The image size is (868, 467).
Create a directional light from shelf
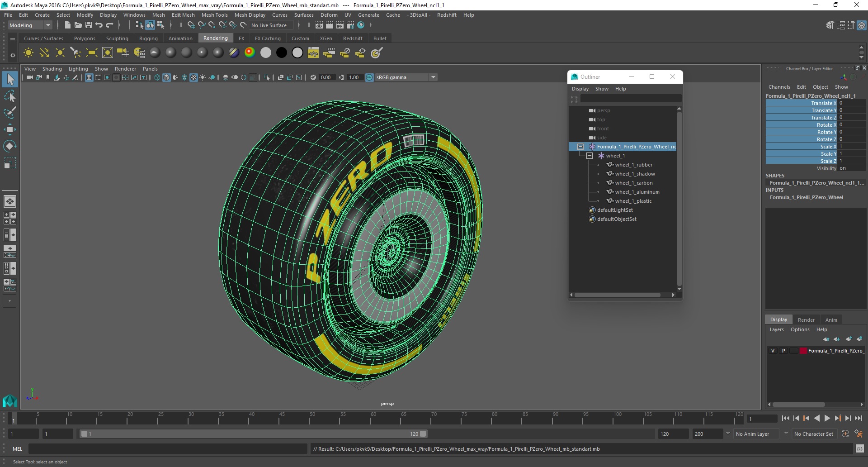tap(44, 53)
